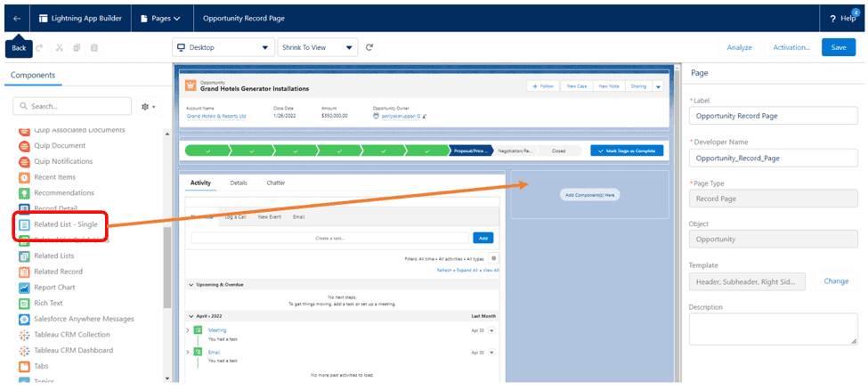Click the back arrow icon in header
The width and height of the screenshot is (868, 390).
17,19
